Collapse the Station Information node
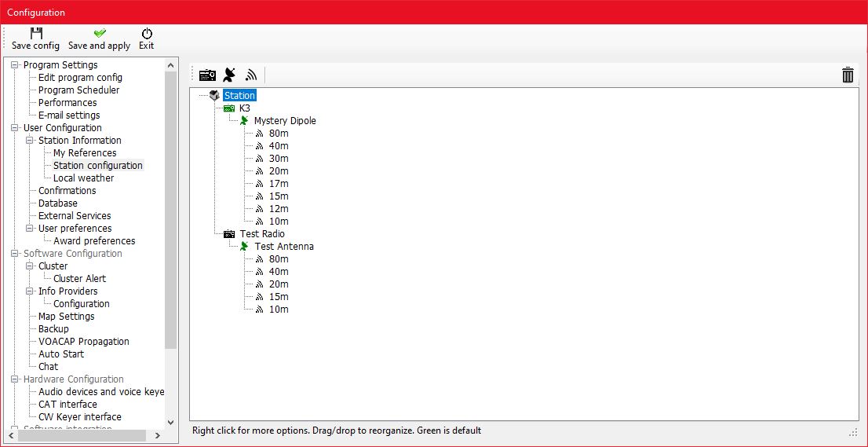868x447 pixels. (x=29, y=140)
